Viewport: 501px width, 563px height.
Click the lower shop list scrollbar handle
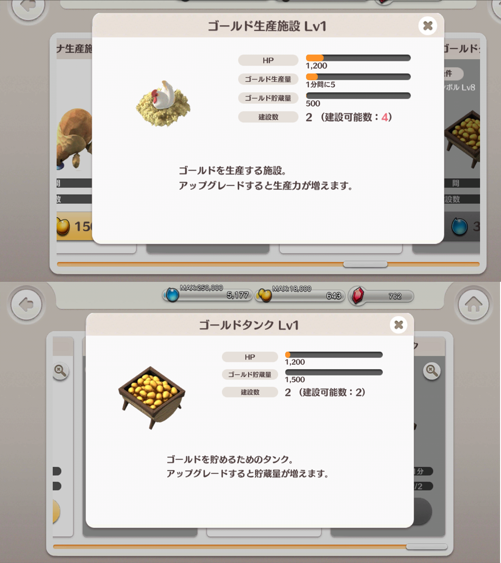(x=427, y=546)
